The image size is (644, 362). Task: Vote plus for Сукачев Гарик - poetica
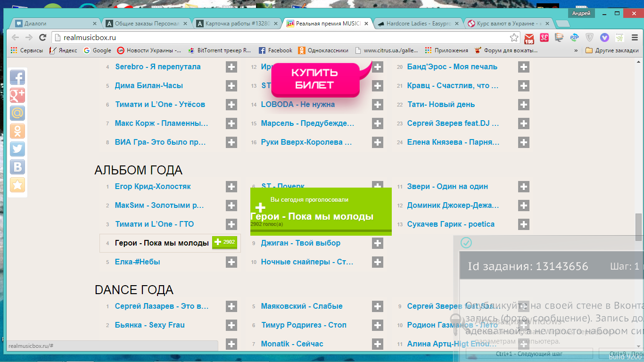[523, 224]
